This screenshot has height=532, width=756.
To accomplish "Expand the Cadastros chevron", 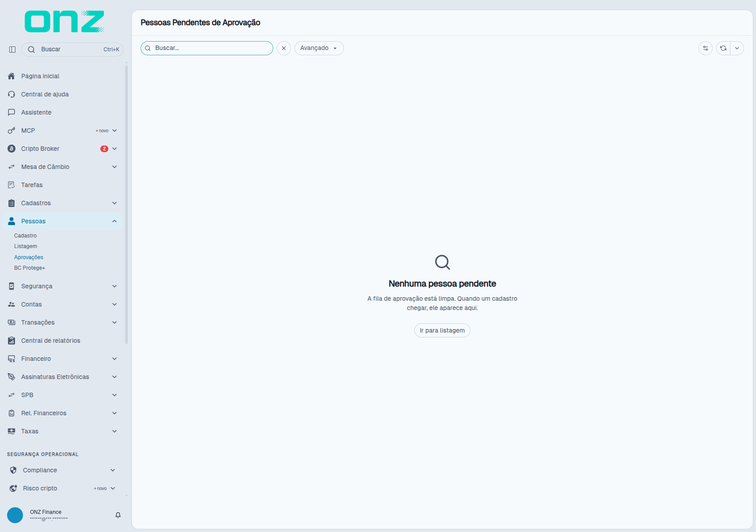I will (x=115, y=203).
